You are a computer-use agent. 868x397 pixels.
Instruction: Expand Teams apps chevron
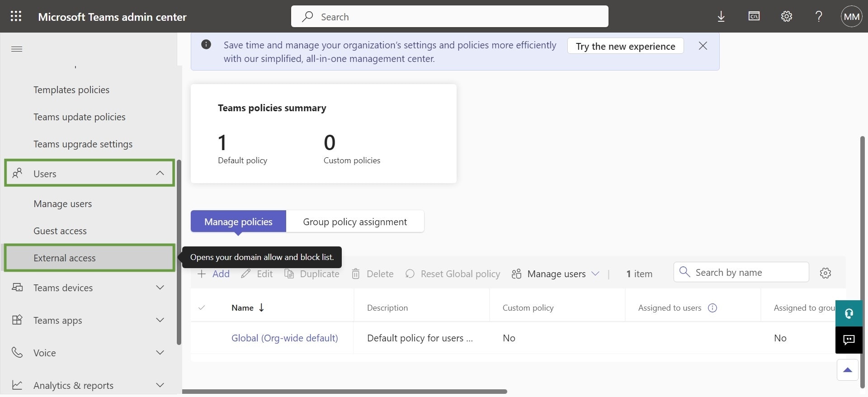[160, 320]
